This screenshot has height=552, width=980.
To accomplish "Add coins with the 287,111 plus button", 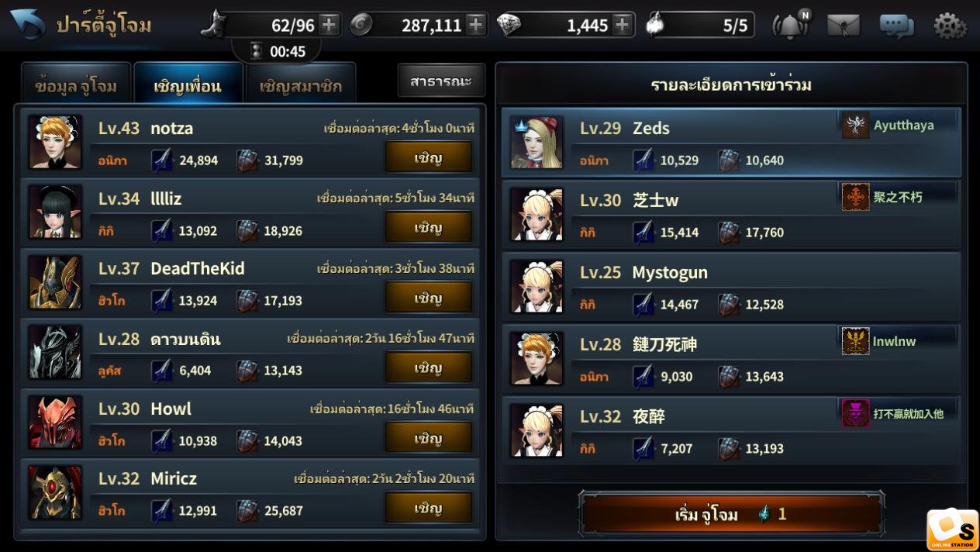I will [x=476, y=25].
